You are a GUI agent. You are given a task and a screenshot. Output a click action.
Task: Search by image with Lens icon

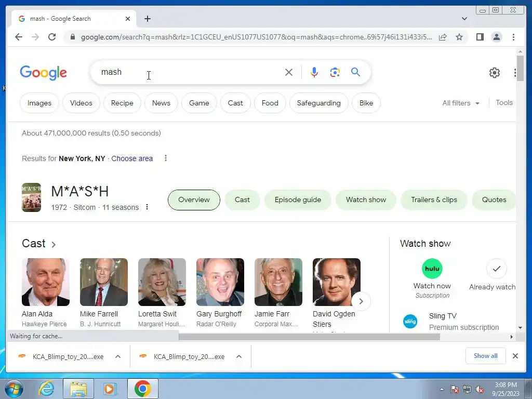335,72
